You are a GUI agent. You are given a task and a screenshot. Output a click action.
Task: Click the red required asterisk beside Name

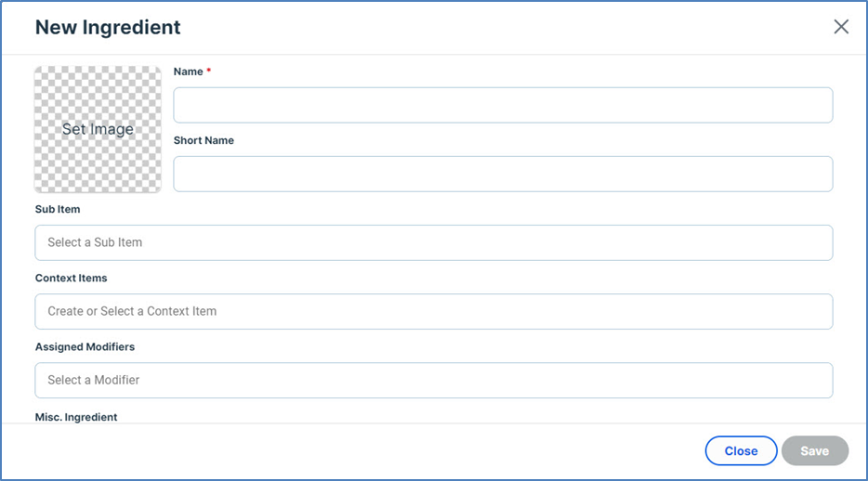pyautogui.click(x=209, y=71)
